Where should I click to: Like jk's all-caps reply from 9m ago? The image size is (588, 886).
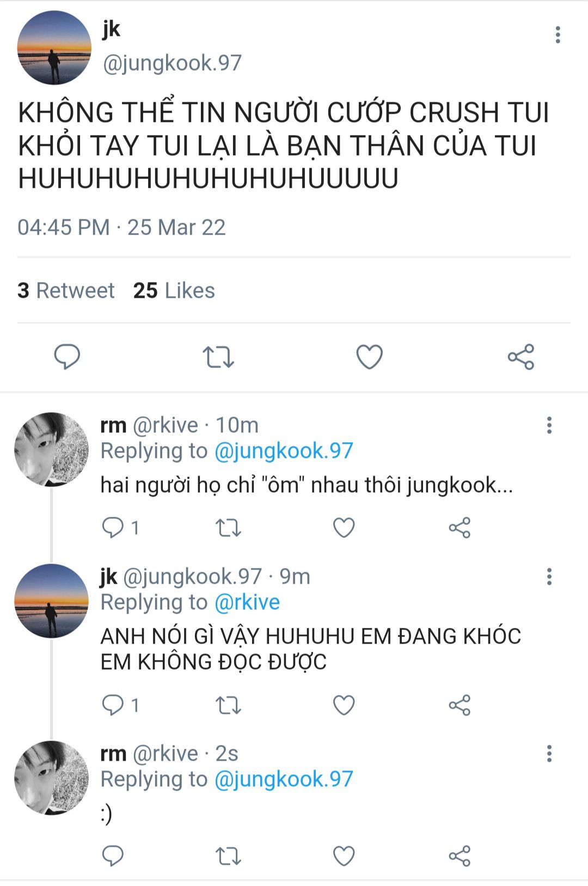344,705
